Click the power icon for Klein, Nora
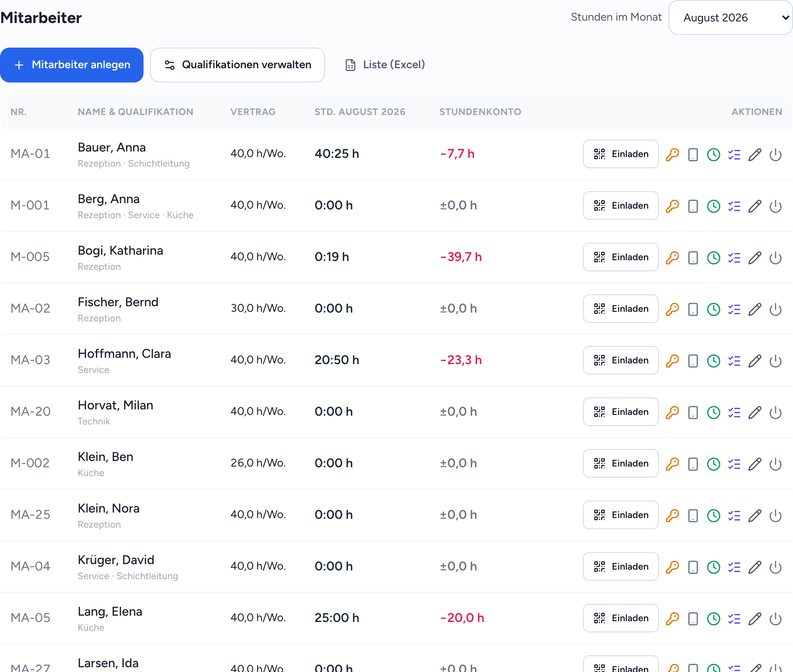 tap(775, 515)
